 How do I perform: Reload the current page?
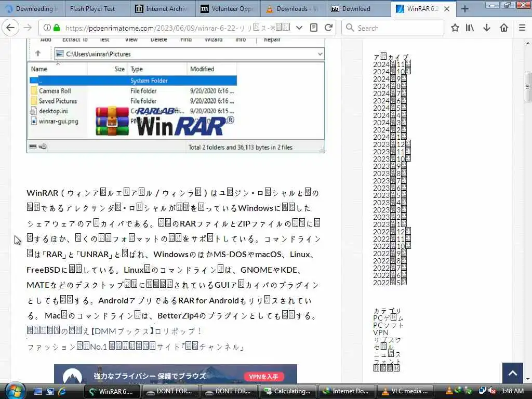328,28
